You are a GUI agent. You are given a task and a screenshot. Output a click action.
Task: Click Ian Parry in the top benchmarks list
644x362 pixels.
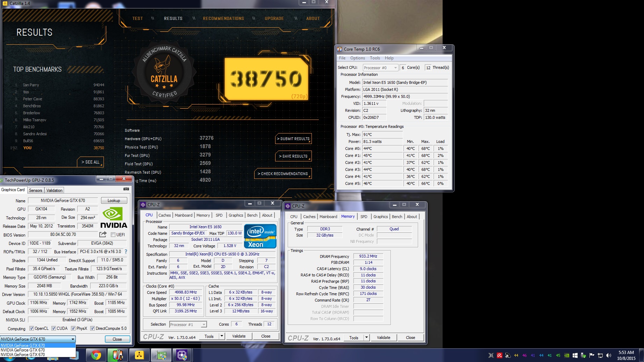(31, 85)
